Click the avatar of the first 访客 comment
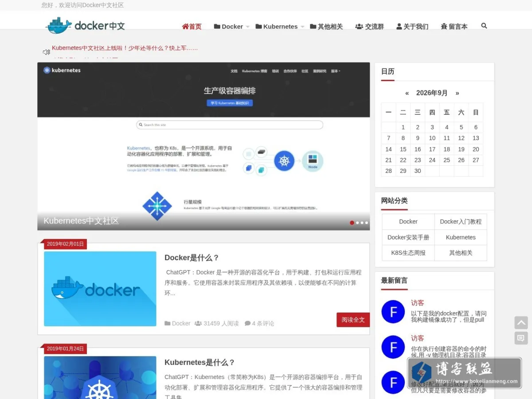 393,312
